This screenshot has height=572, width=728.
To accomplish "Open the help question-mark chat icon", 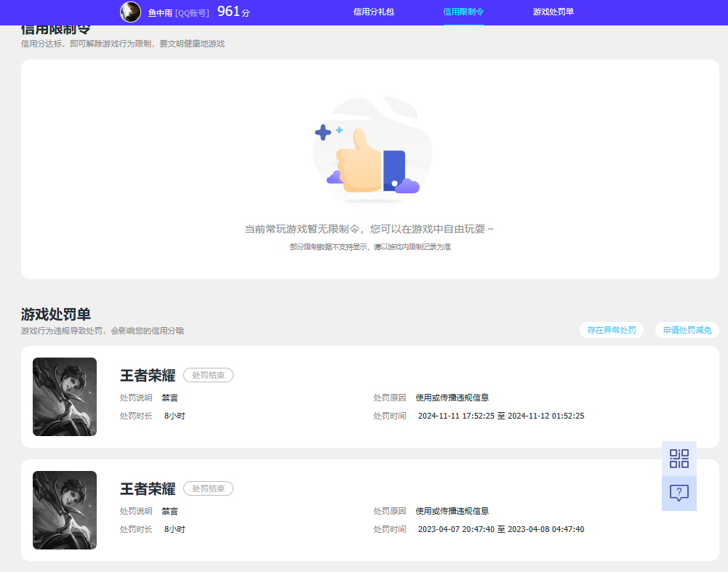I will [x=679, y=493].
